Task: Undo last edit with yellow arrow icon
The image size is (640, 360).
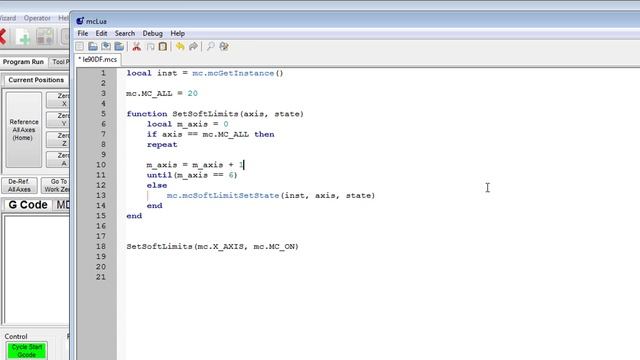Action: click(180, 47)
